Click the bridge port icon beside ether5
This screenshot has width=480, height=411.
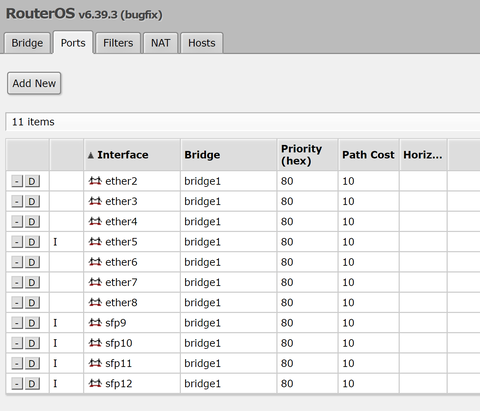(95, 242)
